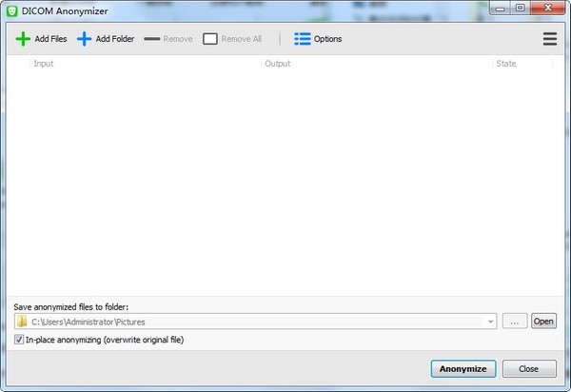Screen dimensions: 571x392
Task: Click "In-place anonymizing (overwrite original file)" text
Action: coord(105,340)
